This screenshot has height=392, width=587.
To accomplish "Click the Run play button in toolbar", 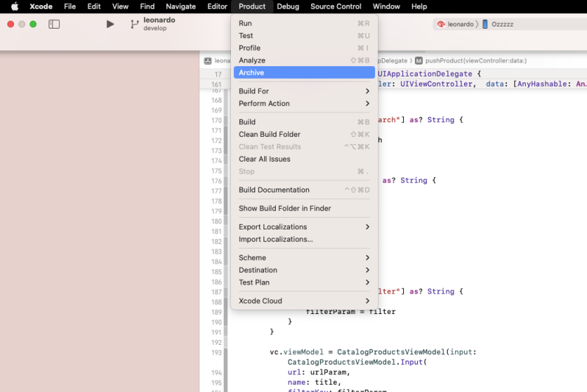I will [110, 24].
